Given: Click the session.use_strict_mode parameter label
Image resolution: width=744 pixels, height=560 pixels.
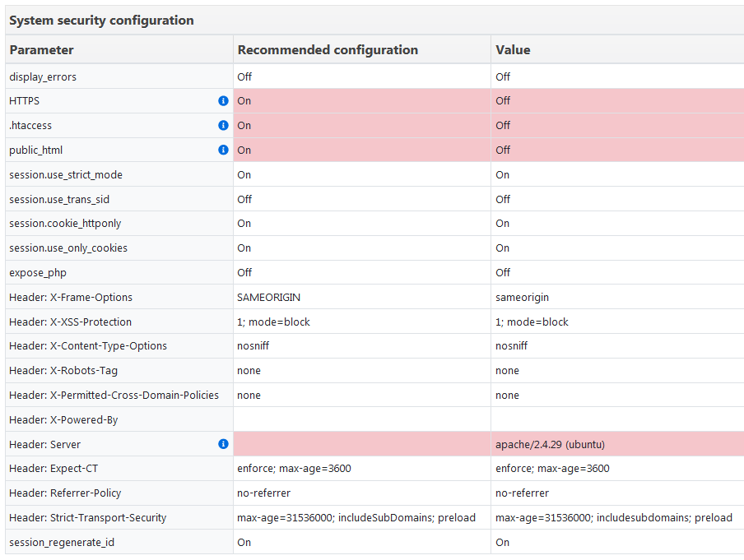Looking at the screenshot, I should (x=64, y=174).
